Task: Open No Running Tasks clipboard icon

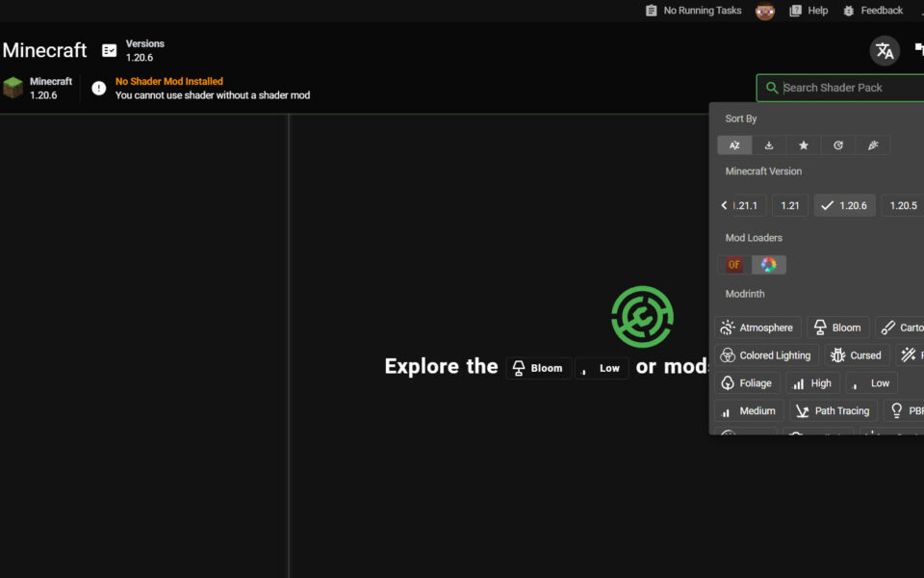Action: (x=652, y=11)
